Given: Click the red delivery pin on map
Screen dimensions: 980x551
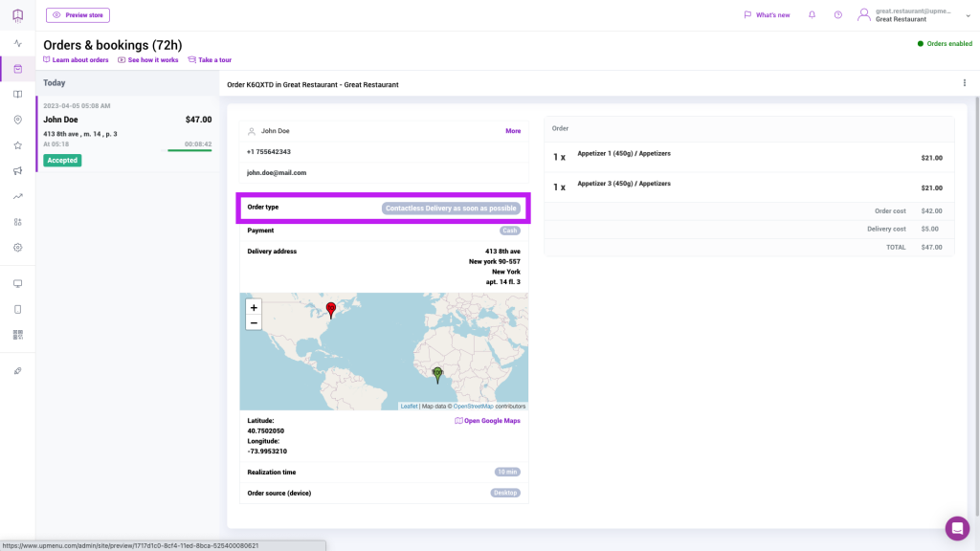Looking at the screenshot, I should 331,310.
